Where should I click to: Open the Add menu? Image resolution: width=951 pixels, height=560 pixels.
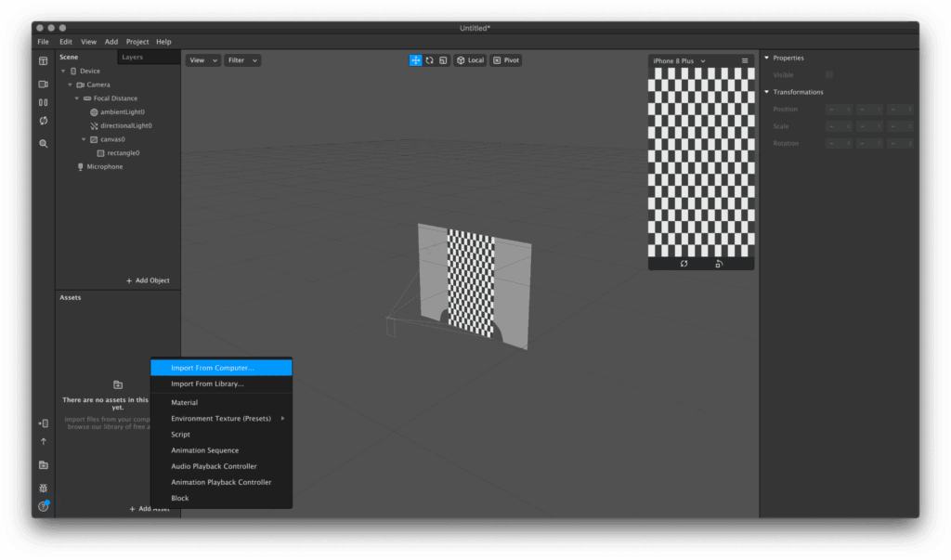111,42
